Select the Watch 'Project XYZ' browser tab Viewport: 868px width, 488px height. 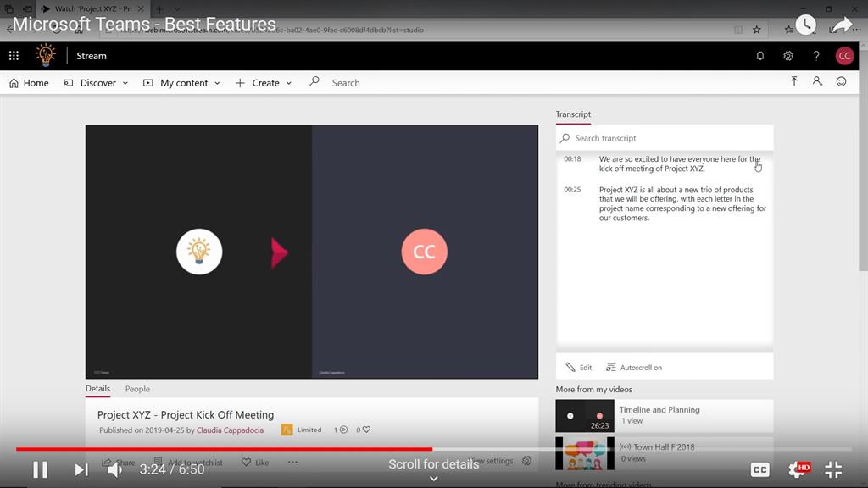[93, 8]
